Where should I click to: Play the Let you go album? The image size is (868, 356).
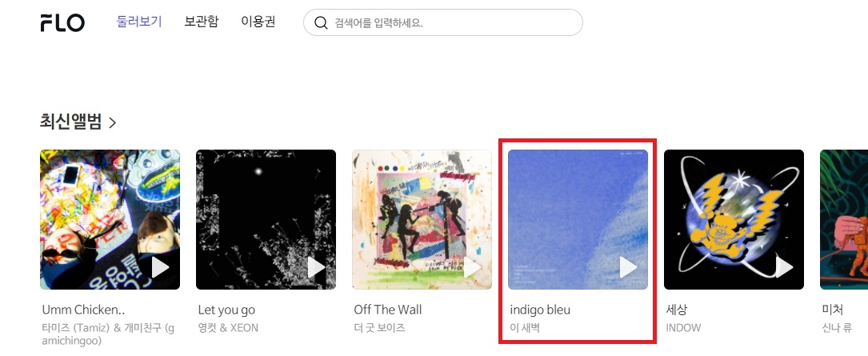point(317,267)
